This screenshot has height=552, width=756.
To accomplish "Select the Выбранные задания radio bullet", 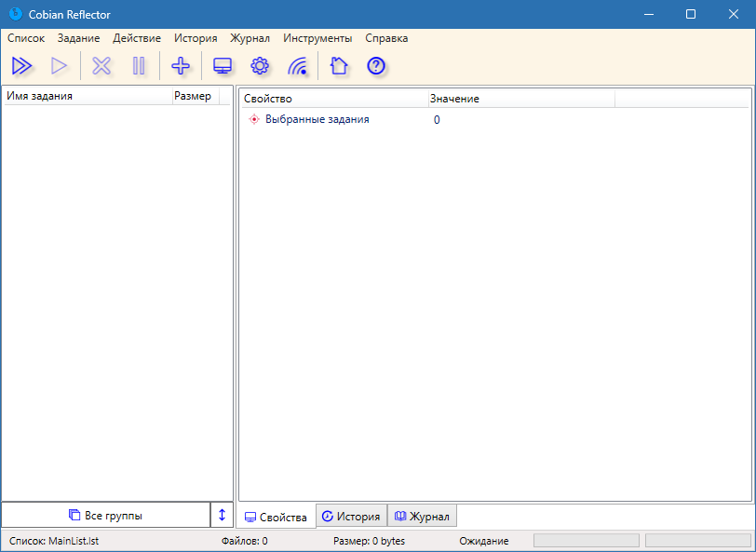I will pos(253,119).
